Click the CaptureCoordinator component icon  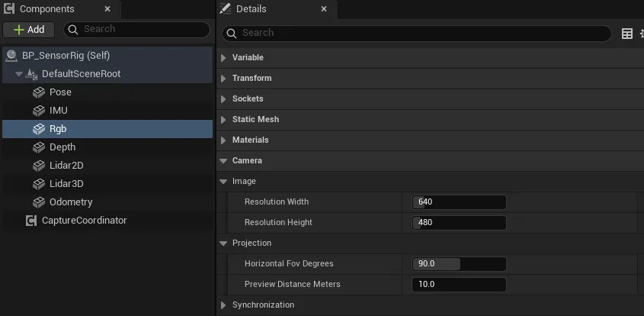click(x=31, y=221)
